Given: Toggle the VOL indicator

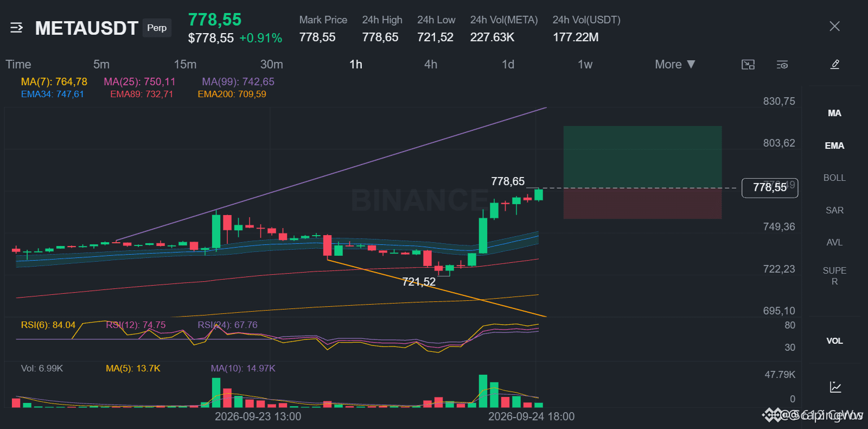Looking at the screenshot, I should click(x=834, y=341).
